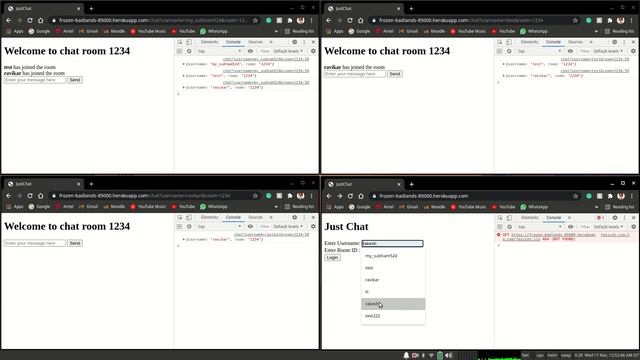Expand the logged object in bottom-left console
The width and height of the screenshot is (640, 360).
point(183,240)
